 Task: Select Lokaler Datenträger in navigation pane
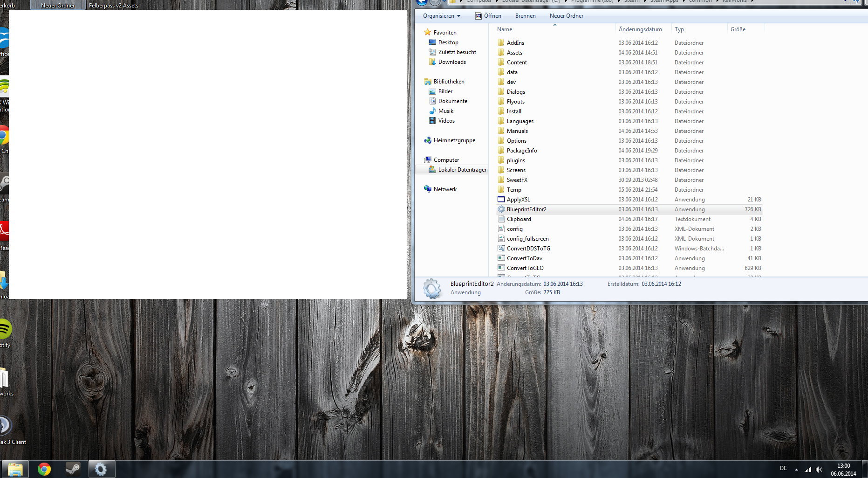point(462,170)
